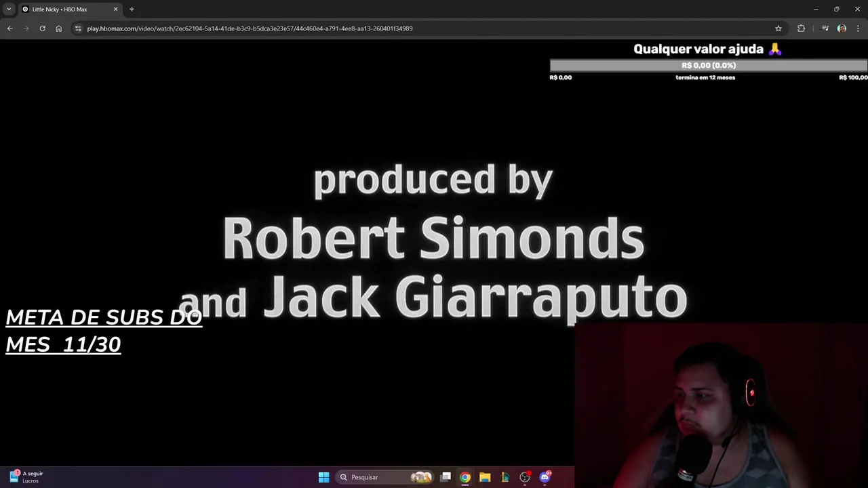
Task: Open OBS Studio from the taskbar
Action: (525, 477)
